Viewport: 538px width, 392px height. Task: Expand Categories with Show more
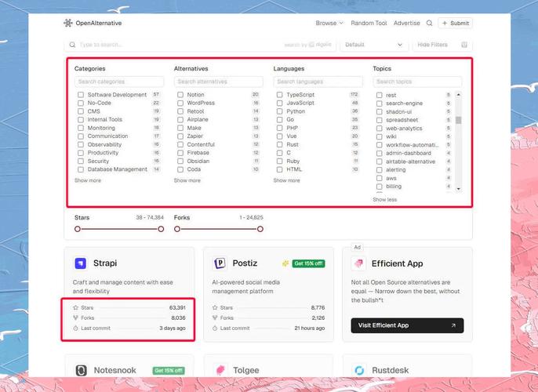coord(88,180)
